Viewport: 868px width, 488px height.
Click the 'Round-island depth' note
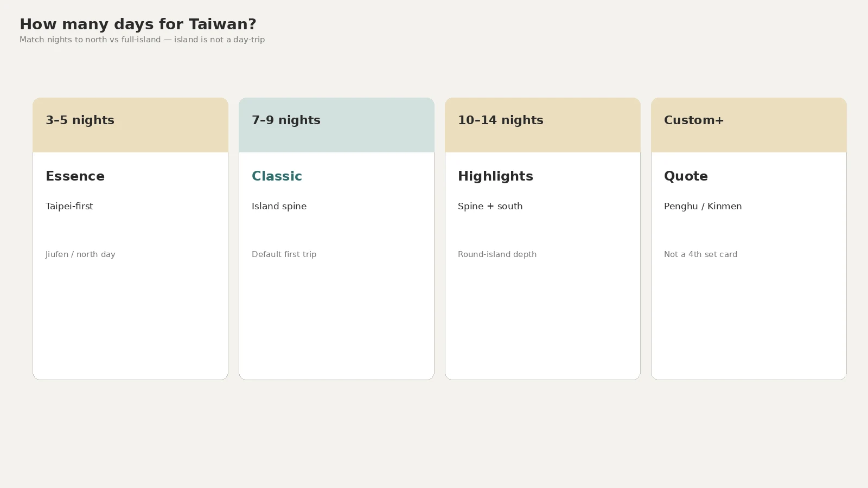[x=497, y=254]
